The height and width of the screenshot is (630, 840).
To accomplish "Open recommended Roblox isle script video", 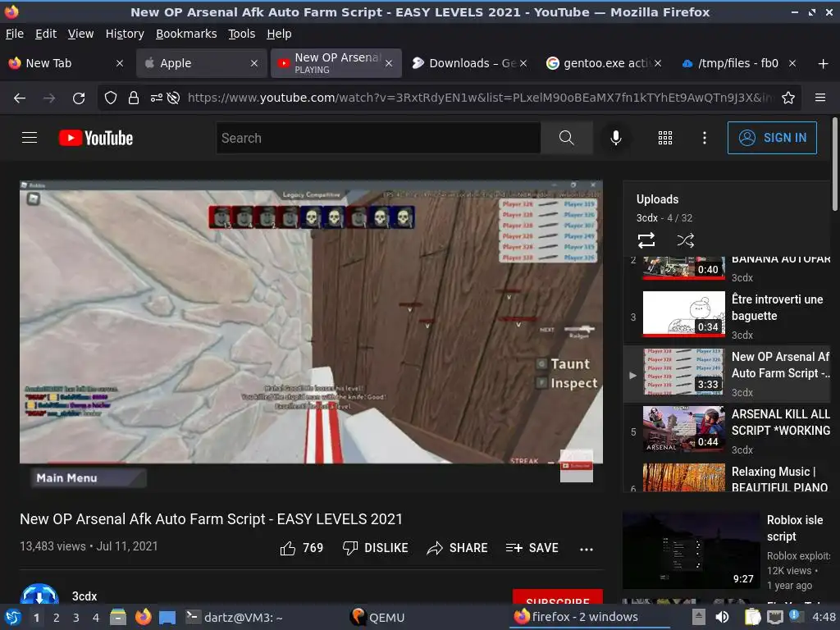I will (727, 551).
